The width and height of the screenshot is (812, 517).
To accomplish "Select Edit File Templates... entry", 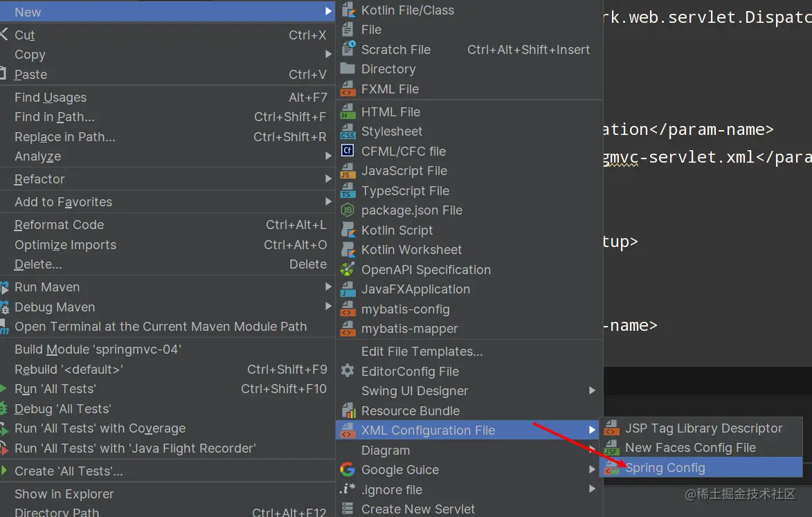I will [469, 352].
